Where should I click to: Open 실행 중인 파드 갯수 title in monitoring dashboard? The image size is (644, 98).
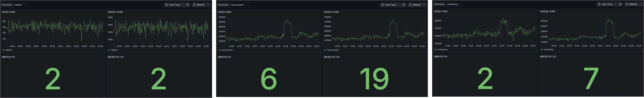click(548, 56)
